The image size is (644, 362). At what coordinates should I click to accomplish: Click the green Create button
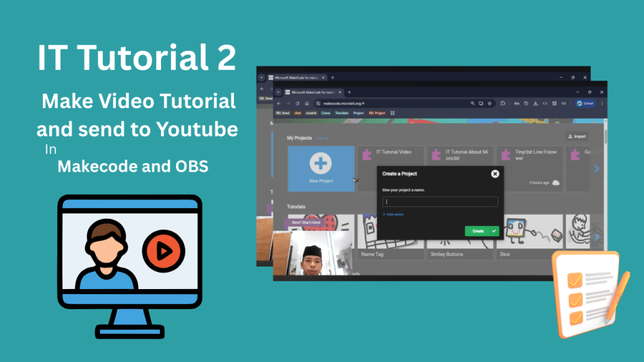tap(482, 231)
